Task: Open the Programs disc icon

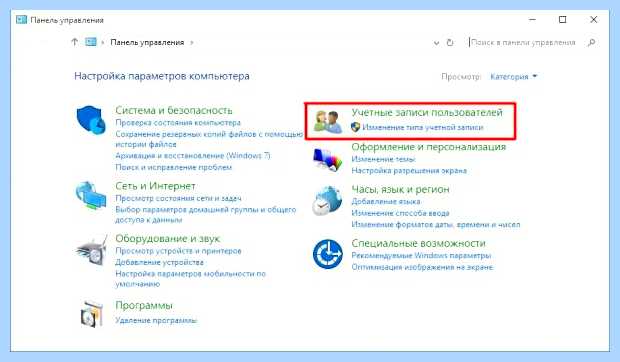Action: tap(92, 313)
